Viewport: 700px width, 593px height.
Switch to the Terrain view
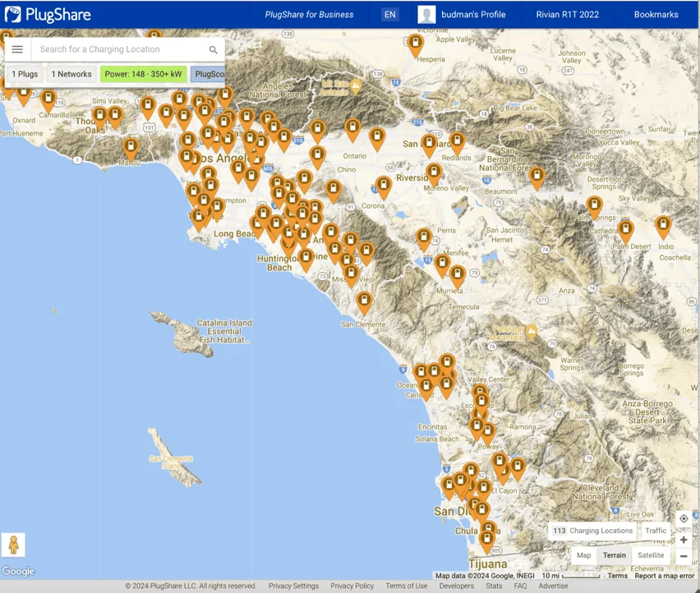coord(615,555)
